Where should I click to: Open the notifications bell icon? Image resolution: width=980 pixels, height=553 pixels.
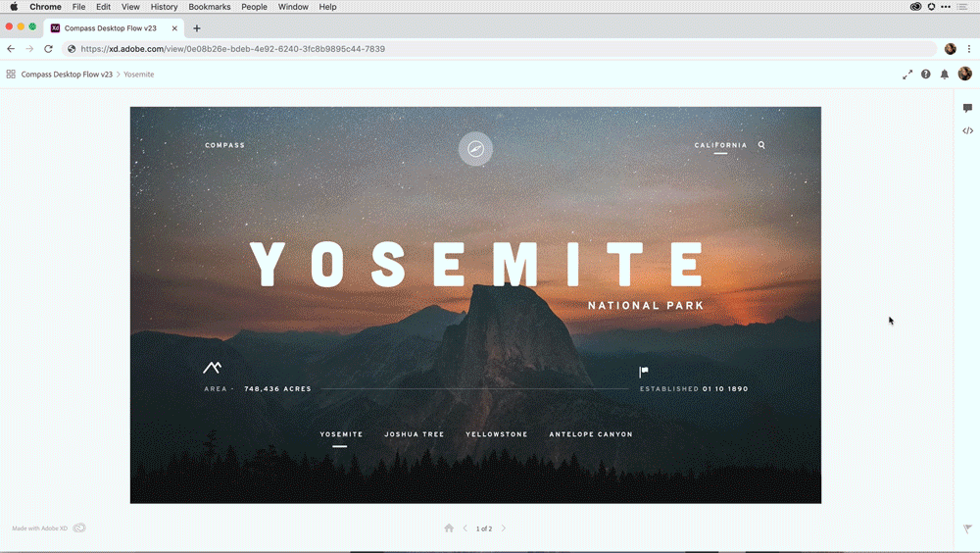(945, 75)
